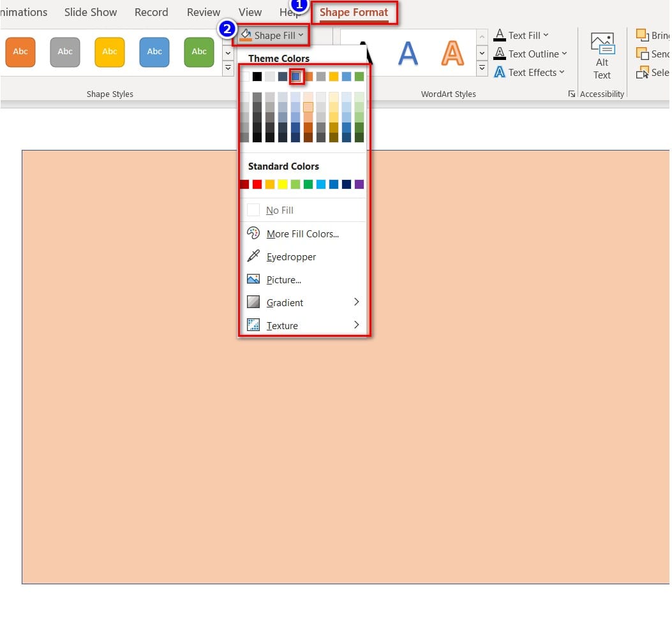
Task: Open the Review tab
Action: coord(204,12)
